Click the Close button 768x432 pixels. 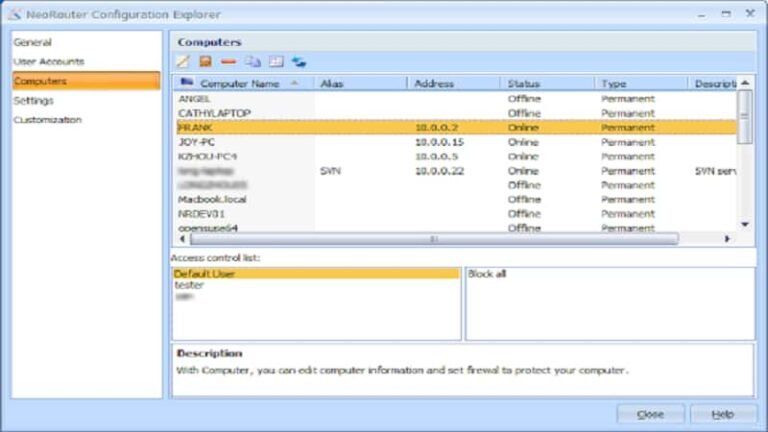point(650,414)
